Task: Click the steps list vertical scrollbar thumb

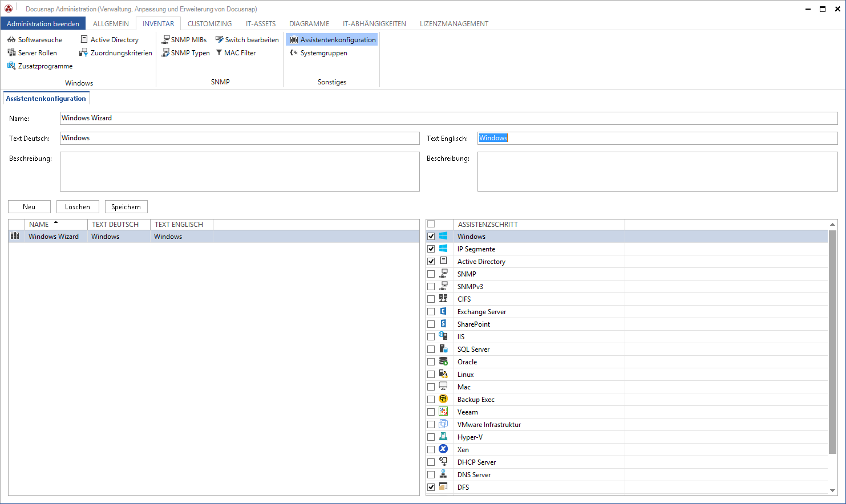Action: [832, 342]
